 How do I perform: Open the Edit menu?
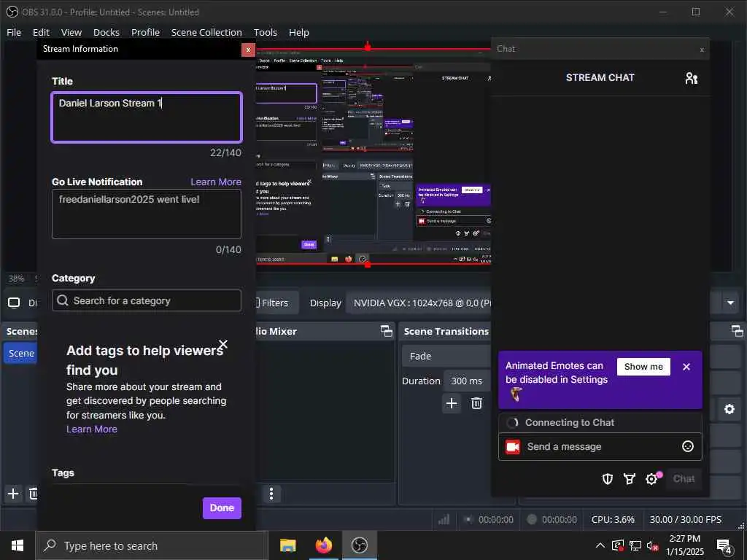[x=41, y=32]
